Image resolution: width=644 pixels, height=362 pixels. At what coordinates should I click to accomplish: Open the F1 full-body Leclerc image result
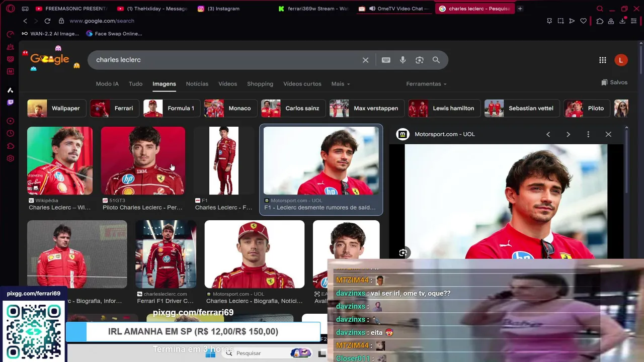(224, 161)
